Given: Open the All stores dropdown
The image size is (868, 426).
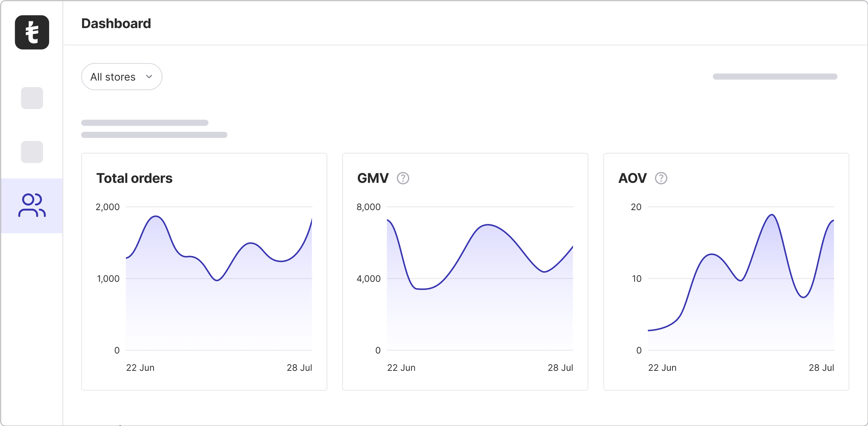Looking at the screenshot, I should [x=122, y=77].
